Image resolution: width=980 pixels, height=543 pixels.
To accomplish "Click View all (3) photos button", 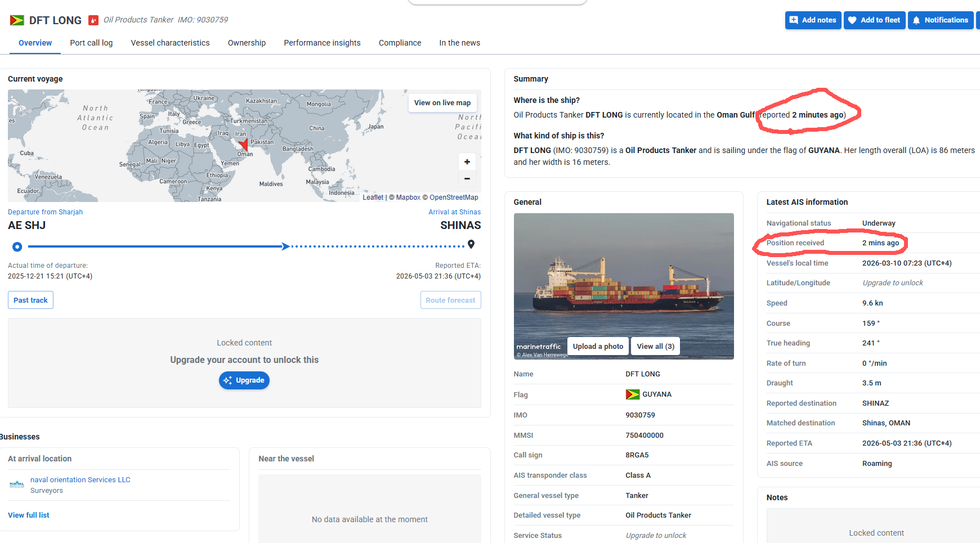I will pyautogui.click(x=655, y=347).
